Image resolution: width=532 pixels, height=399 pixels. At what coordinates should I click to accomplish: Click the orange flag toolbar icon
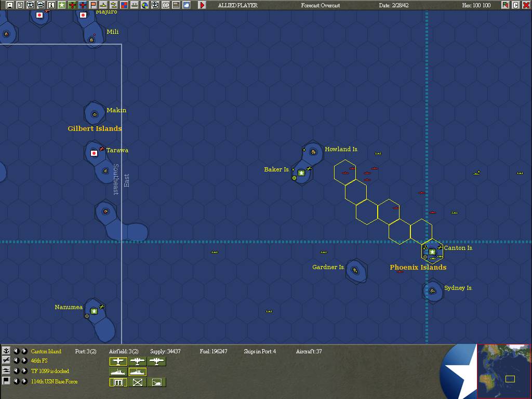click(93, 5)
